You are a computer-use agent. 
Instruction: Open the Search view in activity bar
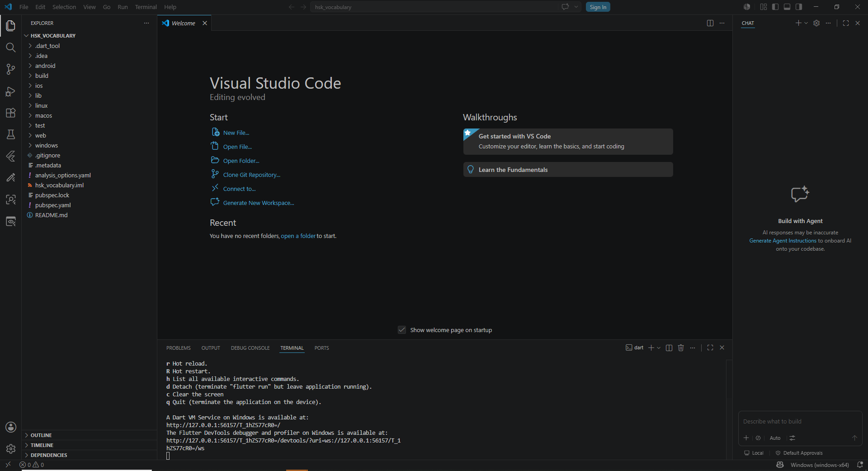point(10,48)
